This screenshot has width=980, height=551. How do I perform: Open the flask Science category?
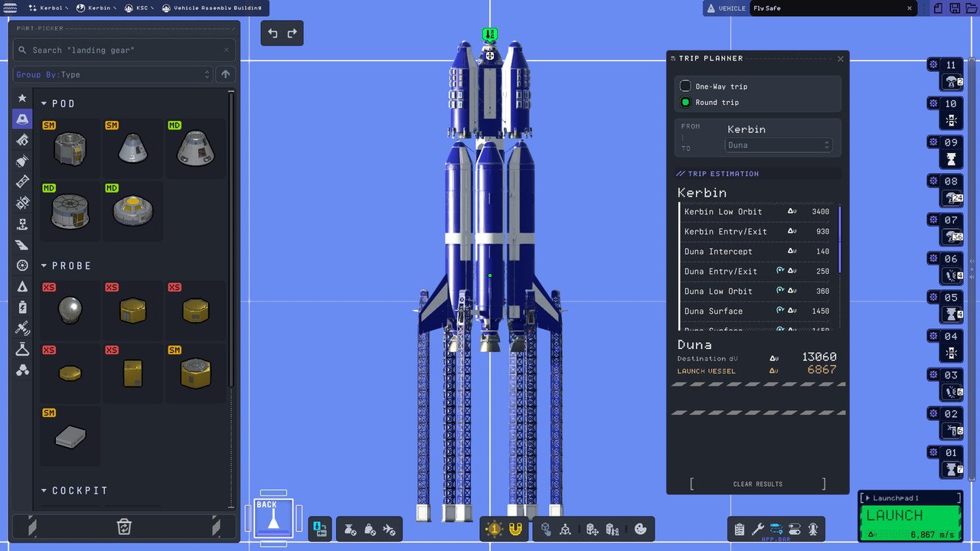22,350
